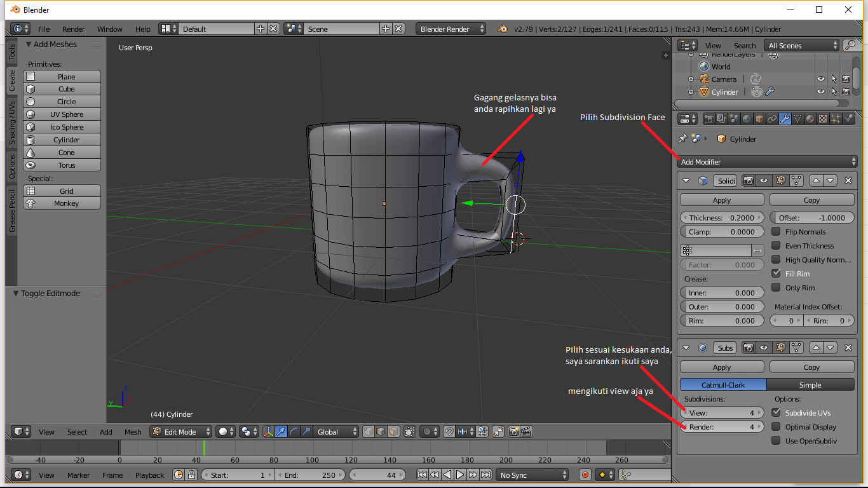Adjust the Thickness slider value
Screen dimensions: 868x488
pyautogui.click(x=722, y=217)
